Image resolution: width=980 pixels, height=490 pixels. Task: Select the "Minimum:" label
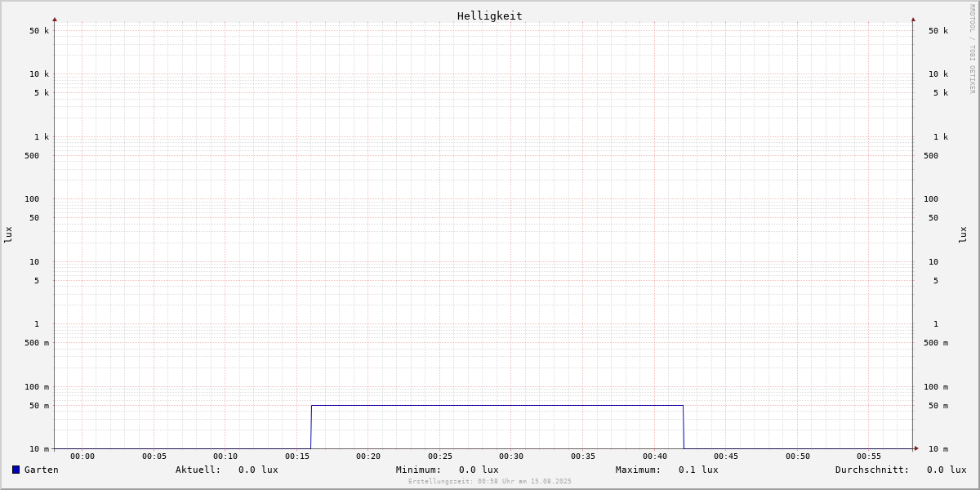click(x=419, y=470)
